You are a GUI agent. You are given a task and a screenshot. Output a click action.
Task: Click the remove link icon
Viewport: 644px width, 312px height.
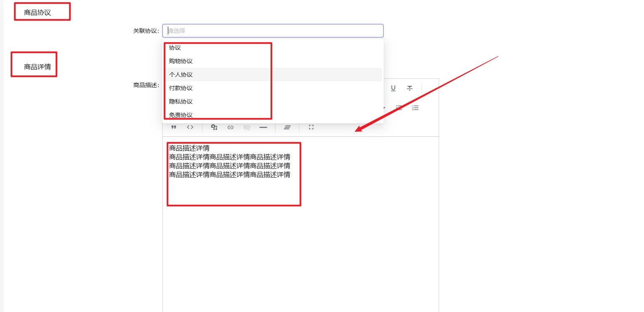tap(247, 127)
